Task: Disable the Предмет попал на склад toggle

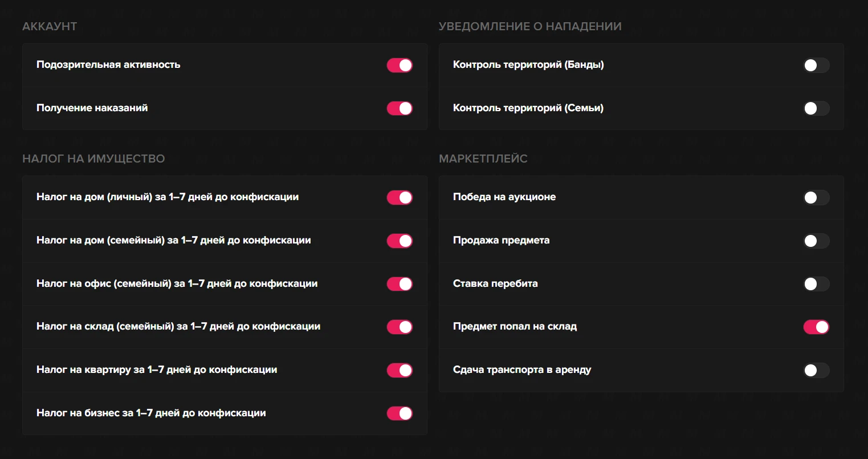Action: point(816,327)
